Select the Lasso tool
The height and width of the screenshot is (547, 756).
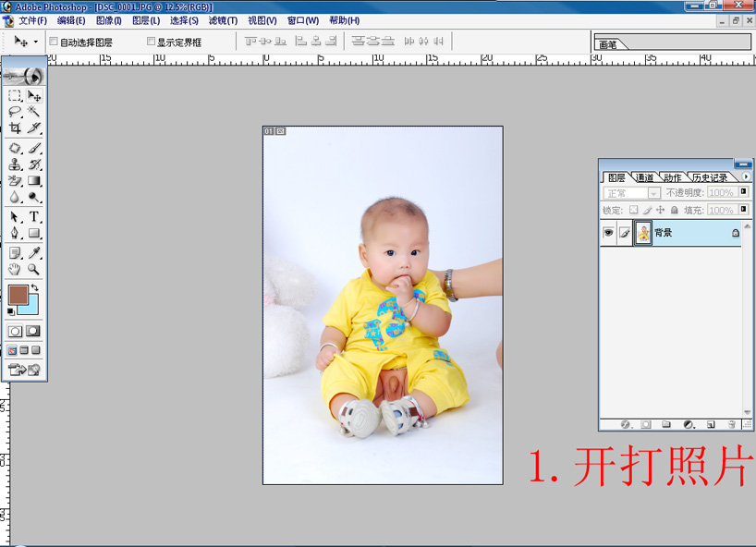tap(15, 112)
